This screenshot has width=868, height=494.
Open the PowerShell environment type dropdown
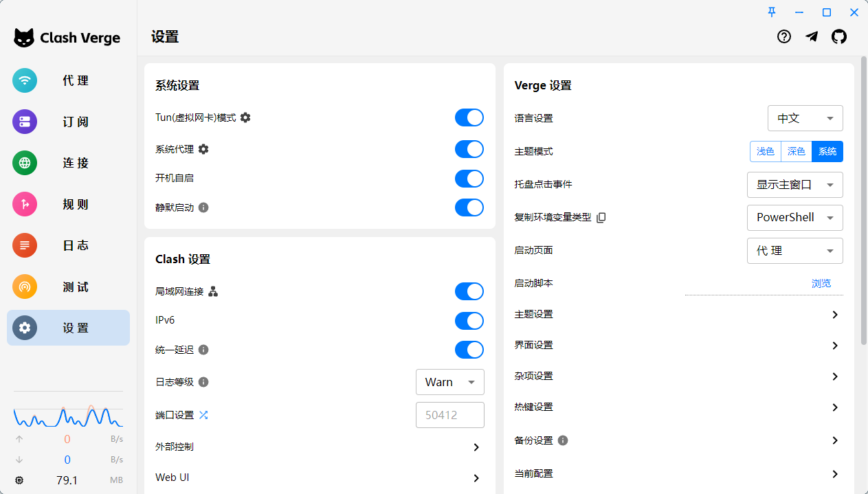click(795, 217)
